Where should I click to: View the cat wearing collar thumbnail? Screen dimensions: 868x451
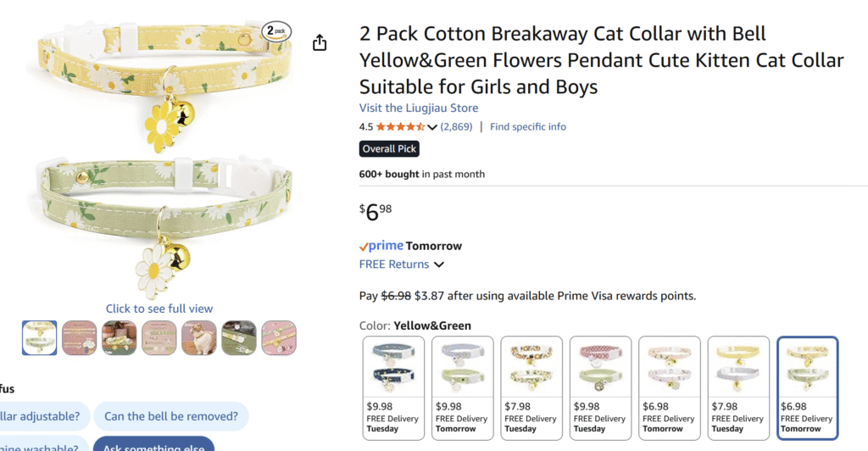point(199,337)
